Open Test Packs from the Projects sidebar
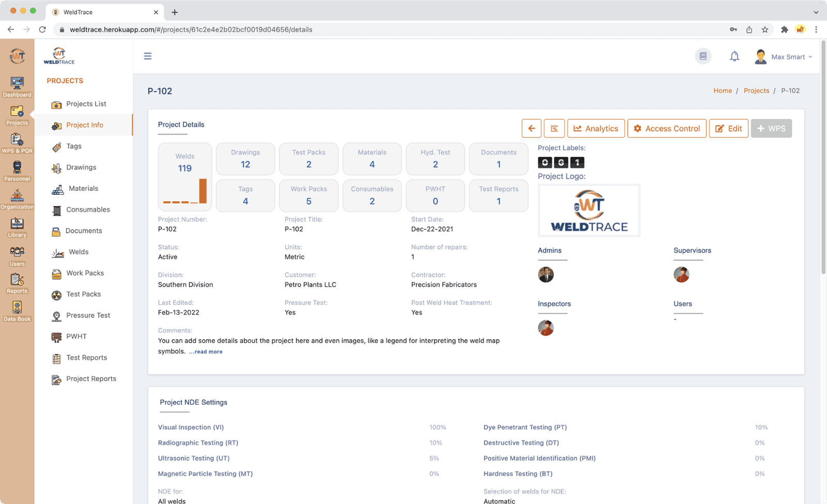 pyautogui.click(x=82, y=294)
